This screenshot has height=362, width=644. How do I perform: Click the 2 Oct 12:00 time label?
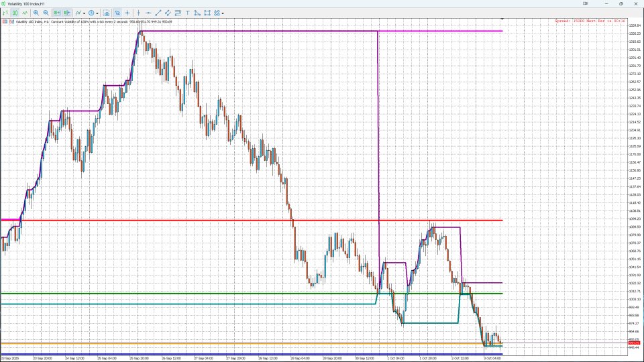pyautogui.click(x=460, y=358)
